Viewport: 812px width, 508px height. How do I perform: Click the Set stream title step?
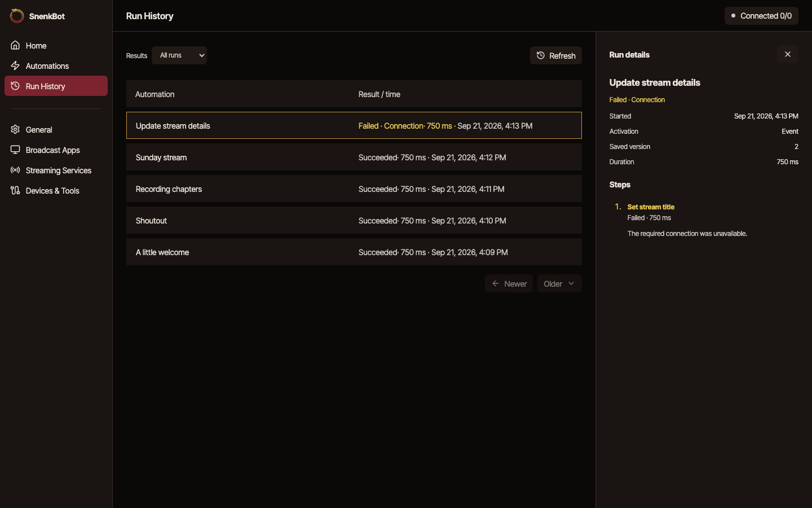(651, 207)
